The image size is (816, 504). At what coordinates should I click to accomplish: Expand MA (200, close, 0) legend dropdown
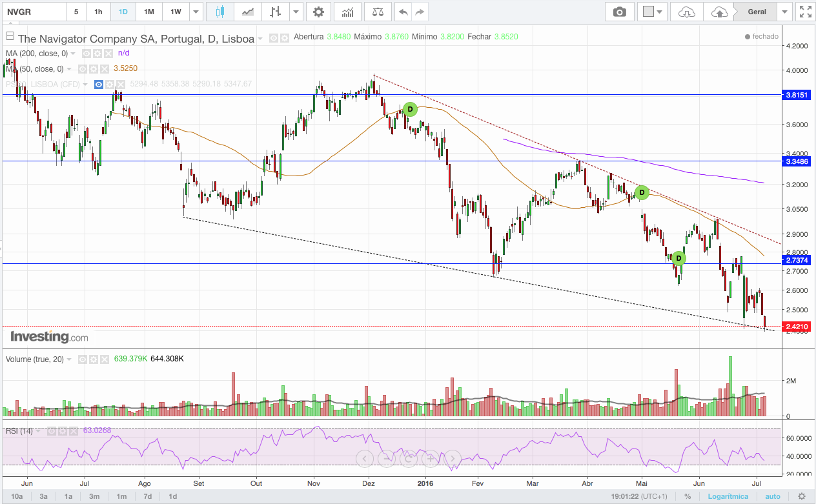pos(73,54)
